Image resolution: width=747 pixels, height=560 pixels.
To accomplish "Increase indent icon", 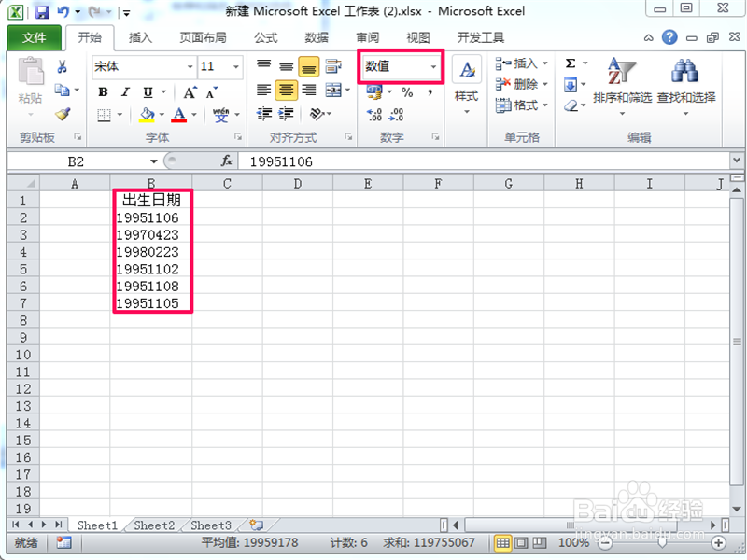I will tap(286, 114).
